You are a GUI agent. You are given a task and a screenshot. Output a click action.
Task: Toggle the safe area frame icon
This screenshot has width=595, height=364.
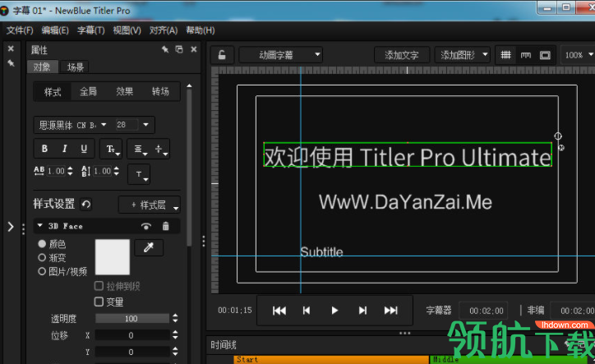(546, 55)
